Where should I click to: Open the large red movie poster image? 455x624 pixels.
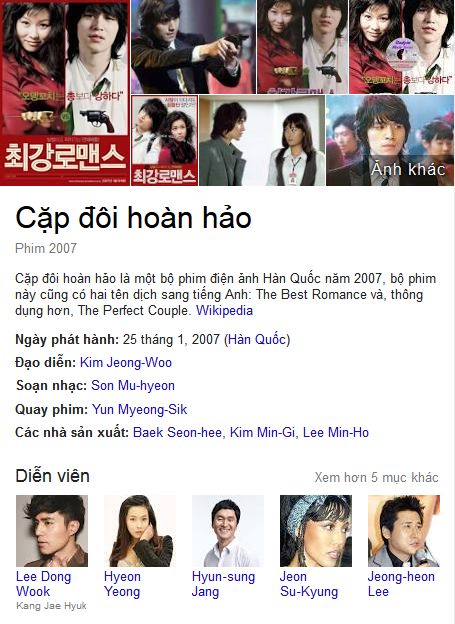pyautogui.click(x=65, y=93)
